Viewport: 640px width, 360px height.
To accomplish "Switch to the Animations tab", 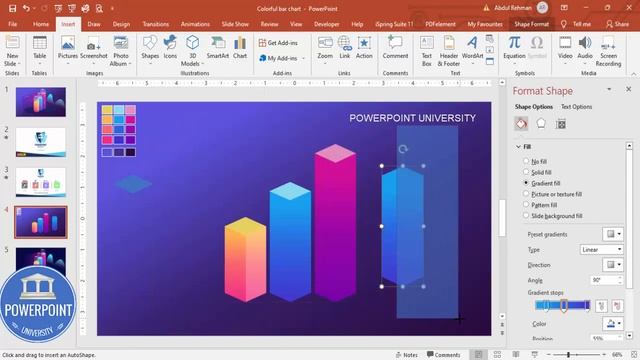I will (x=195, y=24).
